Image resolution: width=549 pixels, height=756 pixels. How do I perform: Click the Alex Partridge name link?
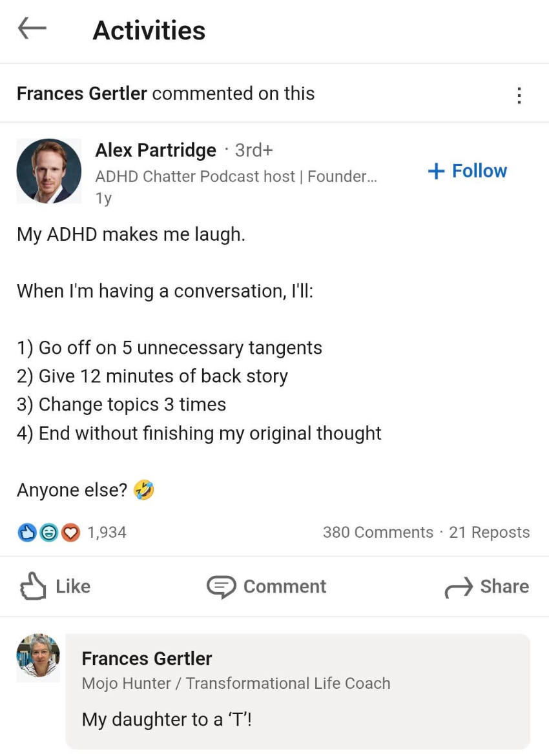coord(156,150)
